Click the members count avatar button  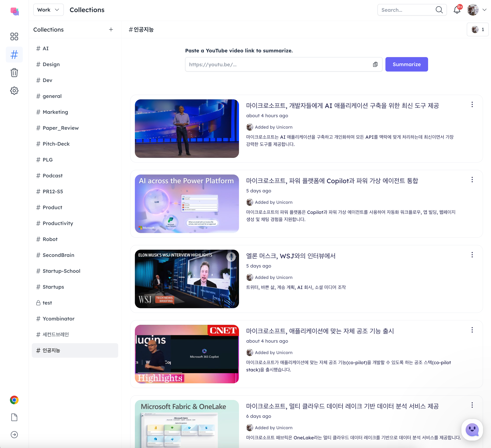pos(478,29)
